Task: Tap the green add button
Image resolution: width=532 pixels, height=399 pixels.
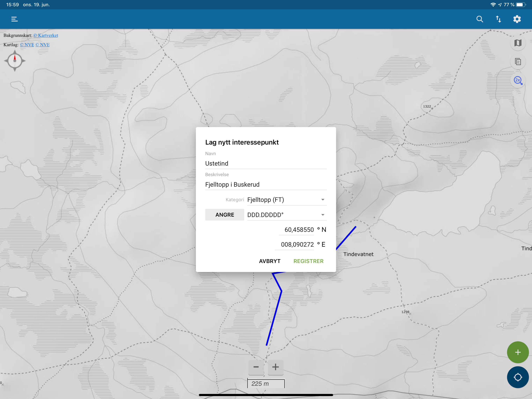Action: pyautogui.click(x=518, y=352)
